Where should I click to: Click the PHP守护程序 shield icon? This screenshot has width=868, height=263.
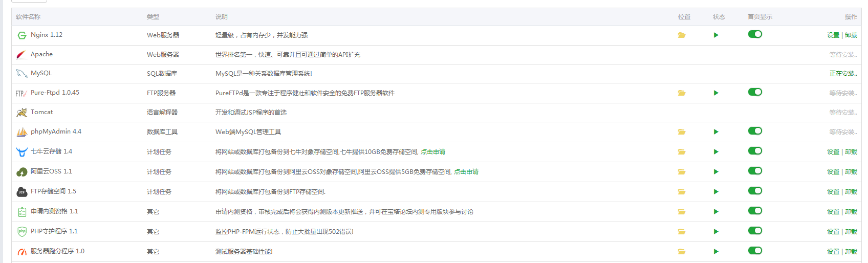pyautogui.click(x=21, y=232)
